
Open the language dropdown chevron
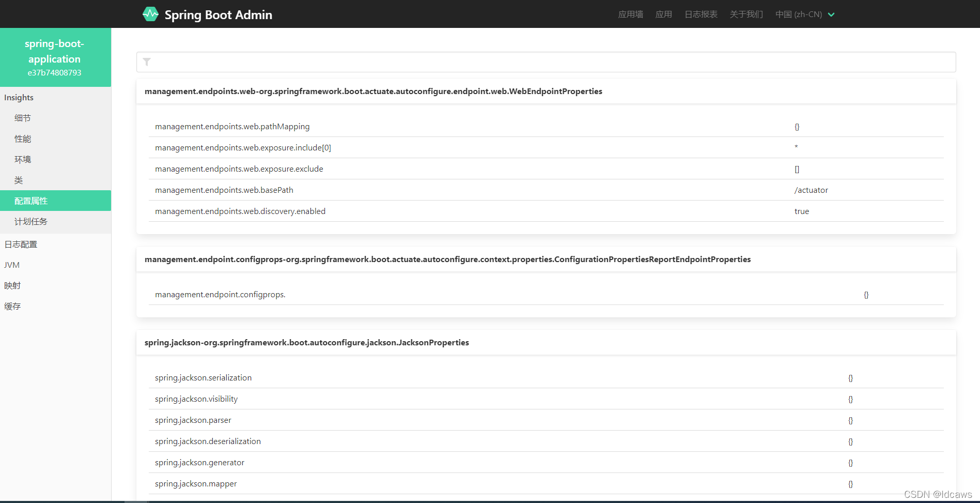pos(831,14)
